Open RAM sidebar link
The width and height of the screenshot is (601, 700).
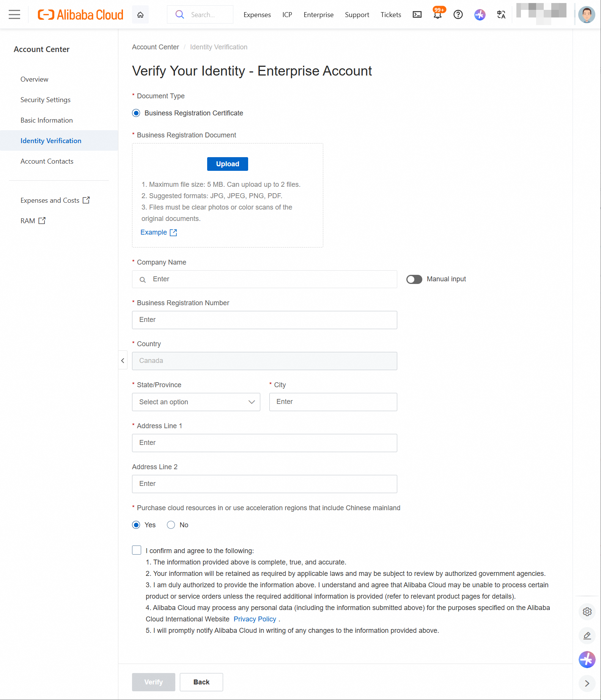(28, 221)
